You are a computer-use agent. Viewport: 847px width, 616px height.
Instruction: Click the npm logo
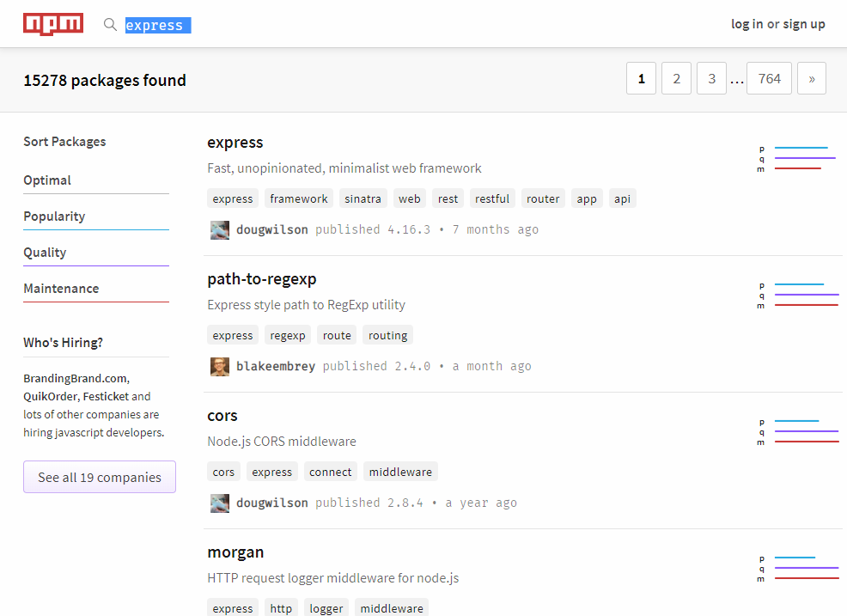point(53,24)
